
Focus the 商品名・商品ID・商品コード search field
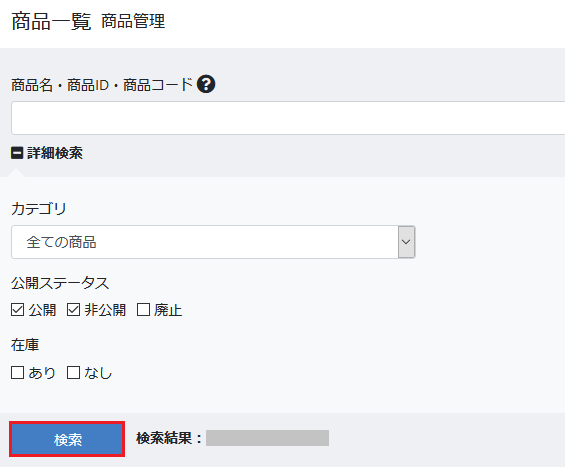point(288,118)
